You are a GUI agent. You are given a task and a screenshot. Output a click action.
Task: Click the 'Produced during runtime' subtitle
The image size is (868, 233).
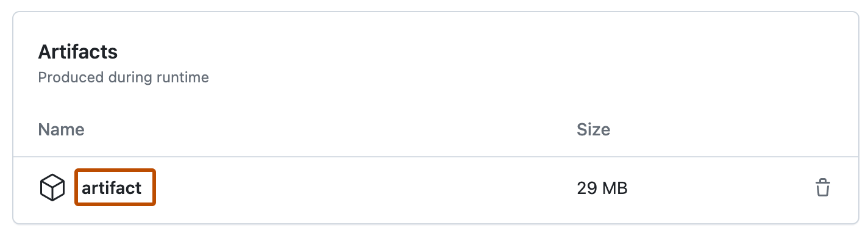coord(123,78)
